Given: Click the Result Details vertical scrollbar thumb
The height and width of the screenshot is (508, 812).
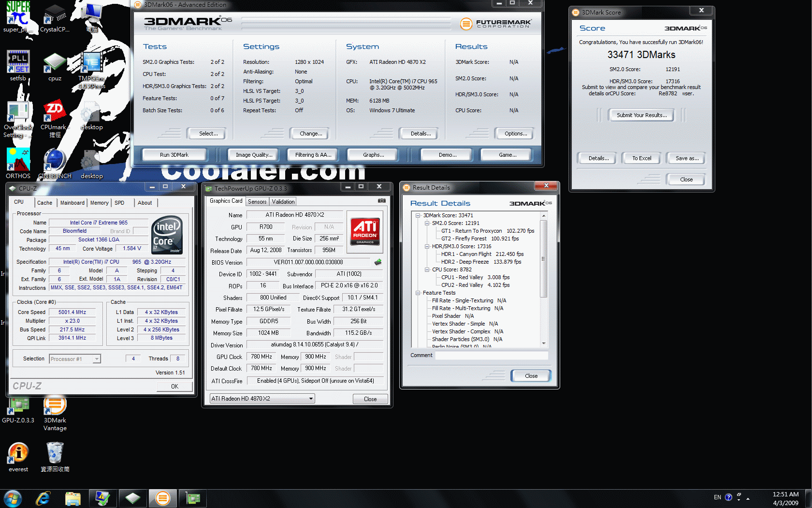Looking at the screenshot, I should coord(544,258).
